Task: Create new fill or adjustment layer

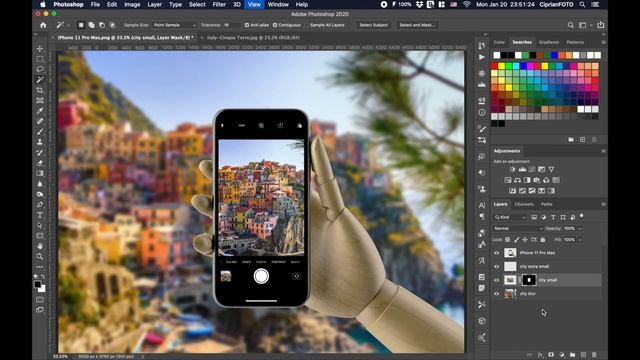Action: [x=562, y=355]
